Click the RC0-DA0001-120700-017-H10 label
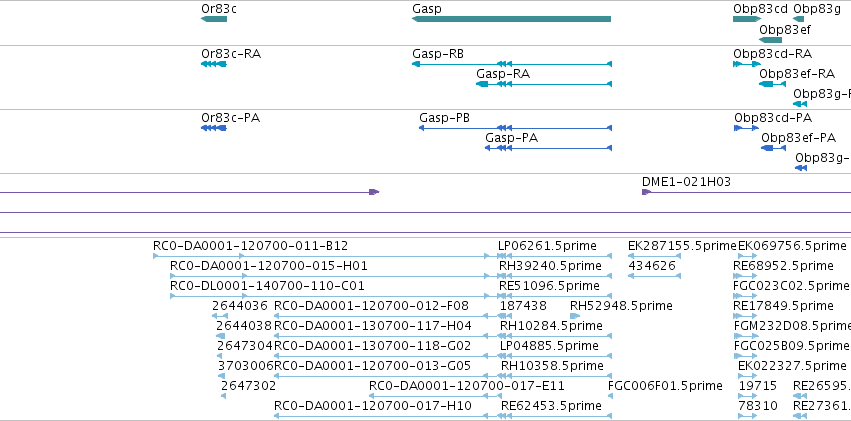The height and width of the screenshot is (421, 851). click(373, 406)
